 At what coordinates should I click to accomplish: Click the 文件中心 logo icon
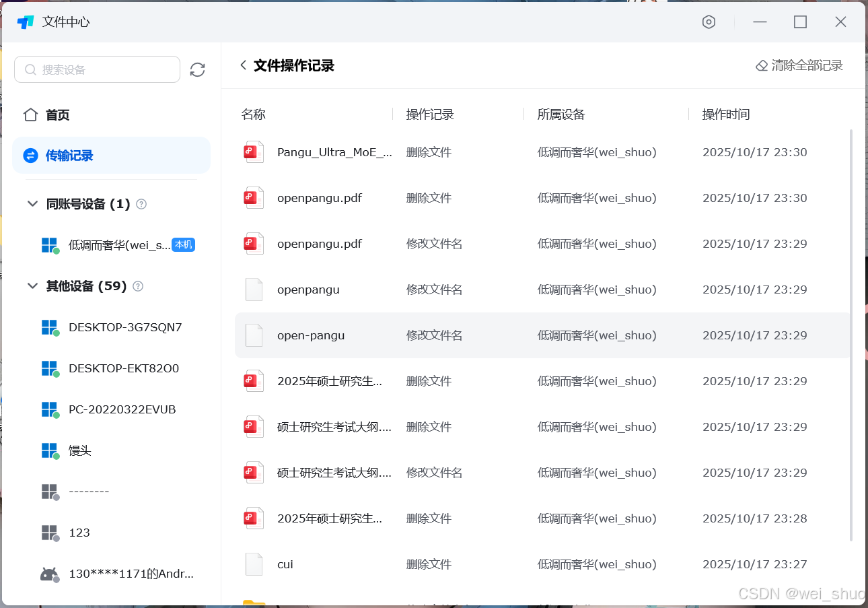(x=26, y=21)
